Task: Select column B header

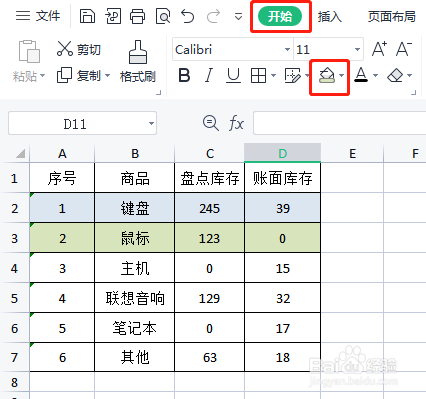Action: [x=135, y=154]
